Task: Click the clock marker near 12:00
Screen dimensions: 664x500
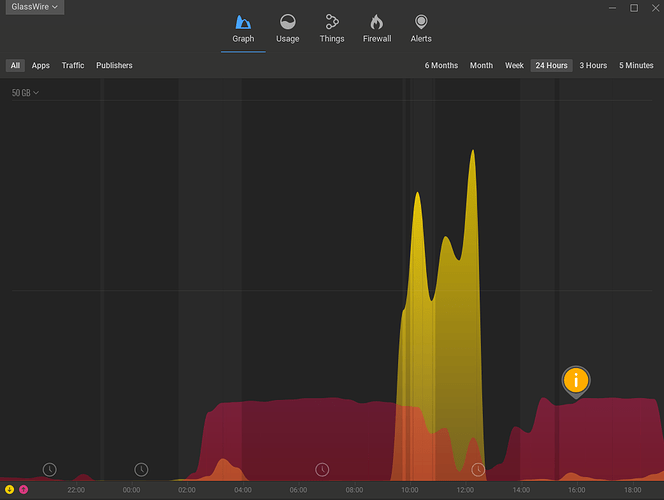Action: tap(478, 469)
